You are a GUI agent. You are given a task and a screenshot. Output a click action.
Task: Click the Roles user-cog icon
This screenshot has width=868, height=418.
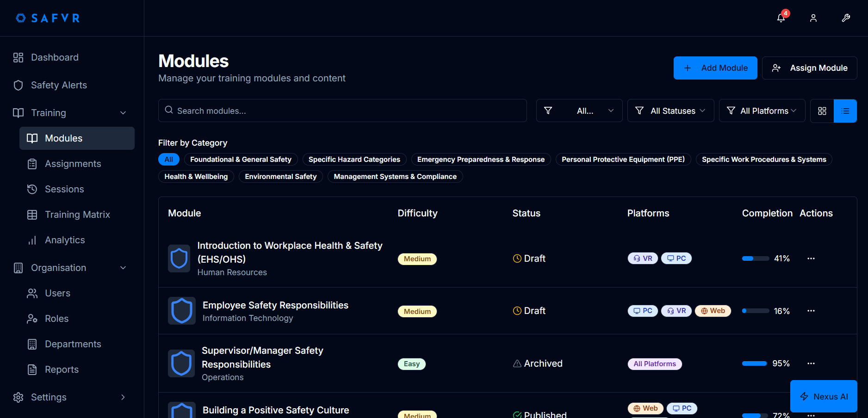(x=32, y=319)
